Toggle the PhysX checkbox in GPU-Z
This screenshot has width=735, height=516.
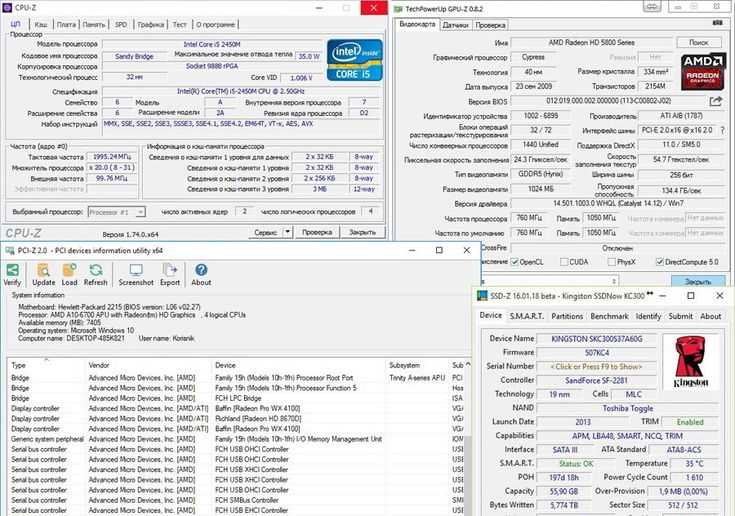point(612,262)
